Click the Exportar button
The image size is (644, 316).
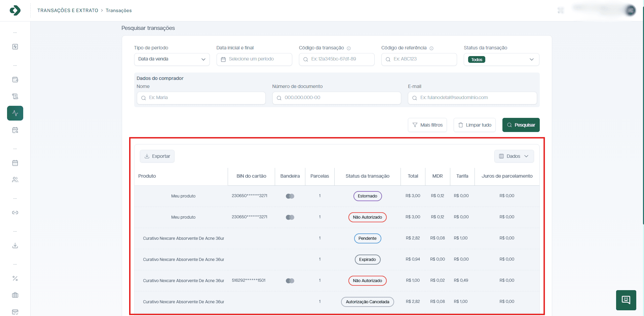[157, 156]
